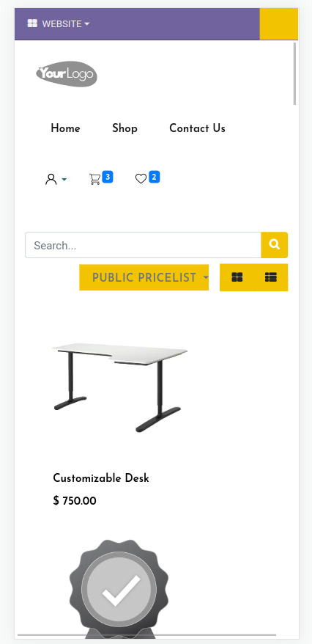
Task: Open the user account icon
Action: coord(51,179)
